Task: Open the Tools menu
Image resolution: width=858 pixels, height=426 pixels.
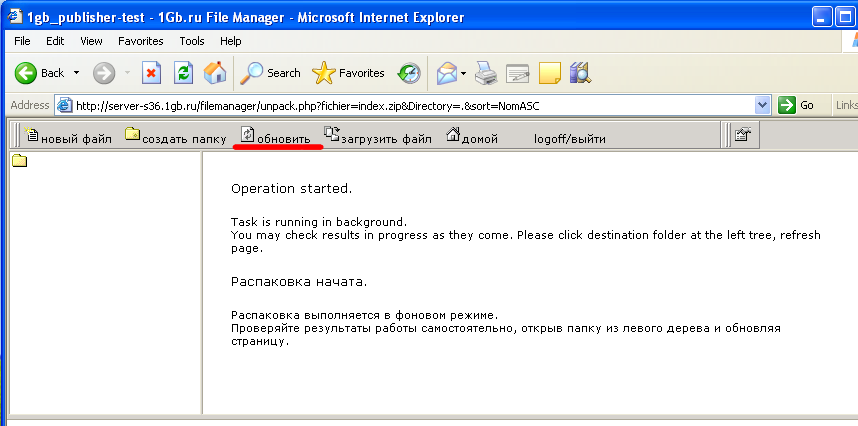Action: pyautogui.click(x=192, y=41)
